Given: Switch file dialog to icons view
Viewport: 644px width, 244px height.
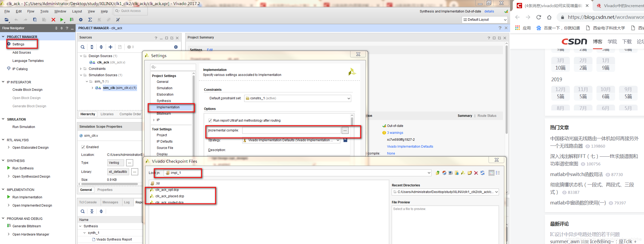Looking at the screenshot, I should 492,173.
